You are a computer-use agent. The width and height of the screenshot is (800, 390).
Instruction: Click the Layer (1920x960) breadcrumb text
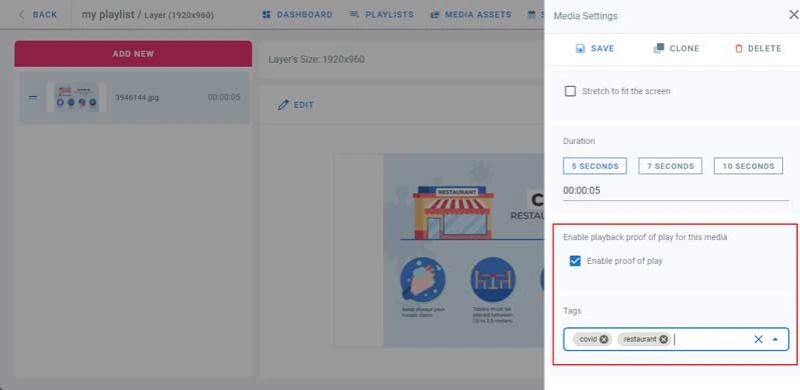[x=179, y=15]
